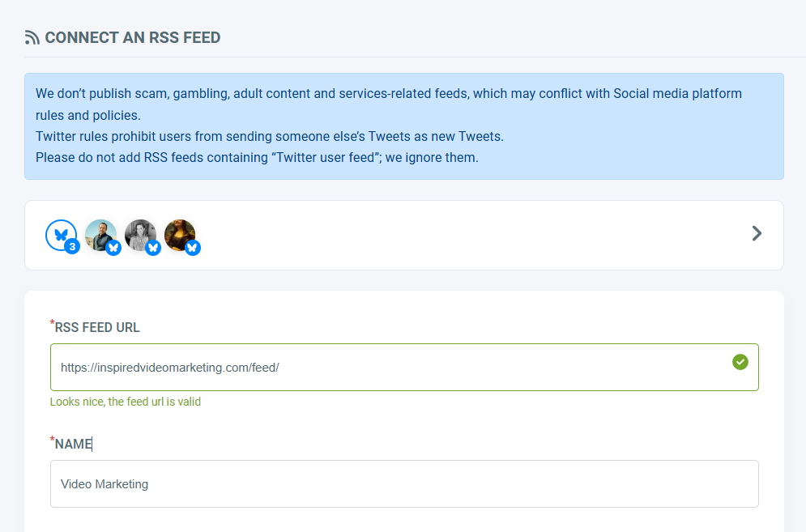Click the blue policy notice banner

point(403,126)
